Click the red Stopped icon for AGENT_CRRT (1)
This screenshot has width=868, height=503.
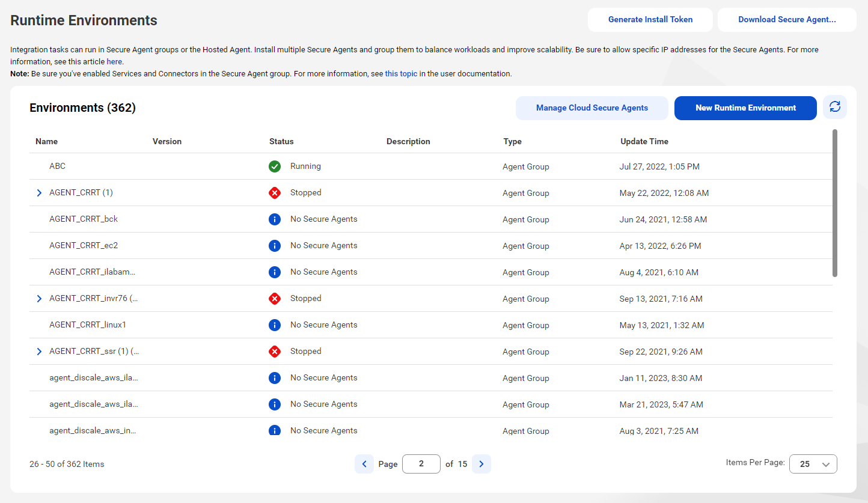click(275, 193)
